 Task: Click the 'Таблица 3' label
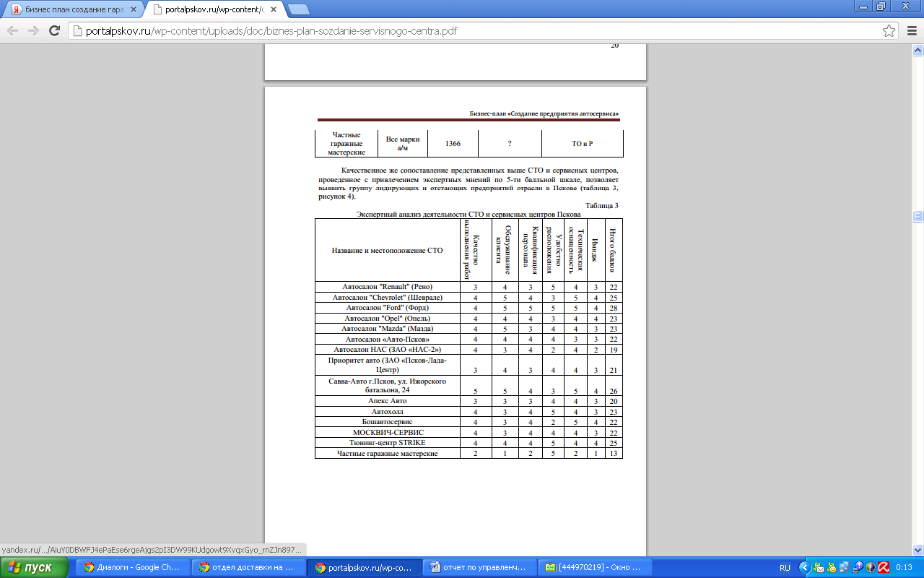click(602, 206)
